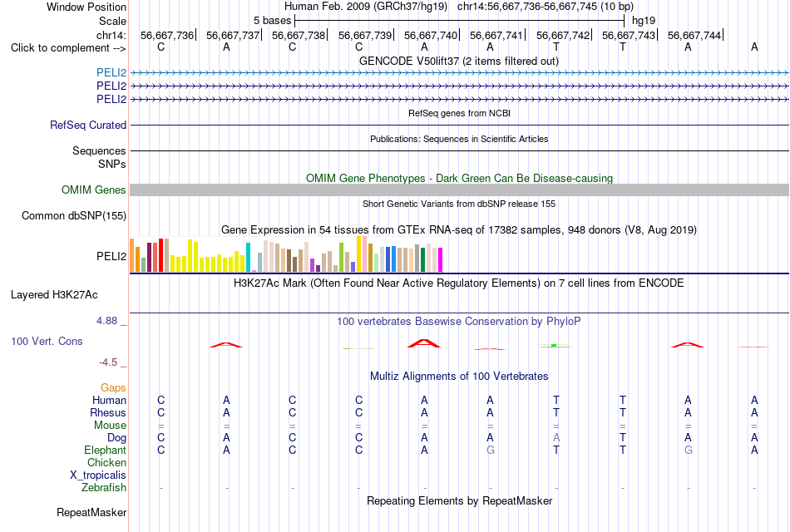Screen dimensions: 790x532
Task: Click 'Repeating Elements by RepeatMasker' title
Action: tap(459, 501)
